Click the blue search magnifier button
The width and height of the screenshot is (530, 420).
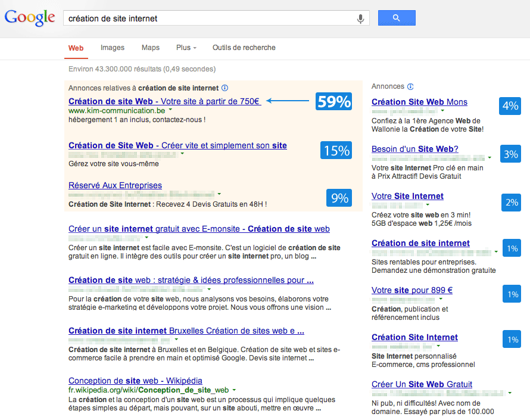click(397, 18)
